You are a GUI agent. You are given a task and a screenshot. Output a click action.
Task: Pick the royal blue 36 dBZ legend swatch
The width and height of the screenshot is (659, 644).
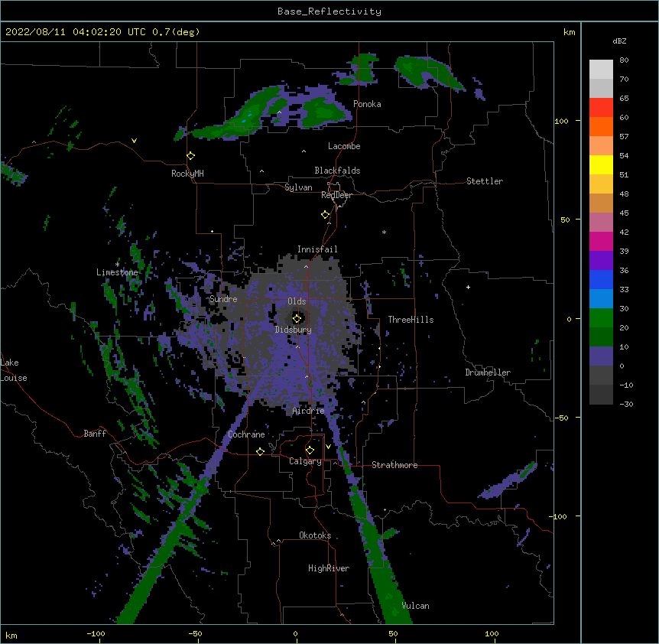(x=601, y=279)
